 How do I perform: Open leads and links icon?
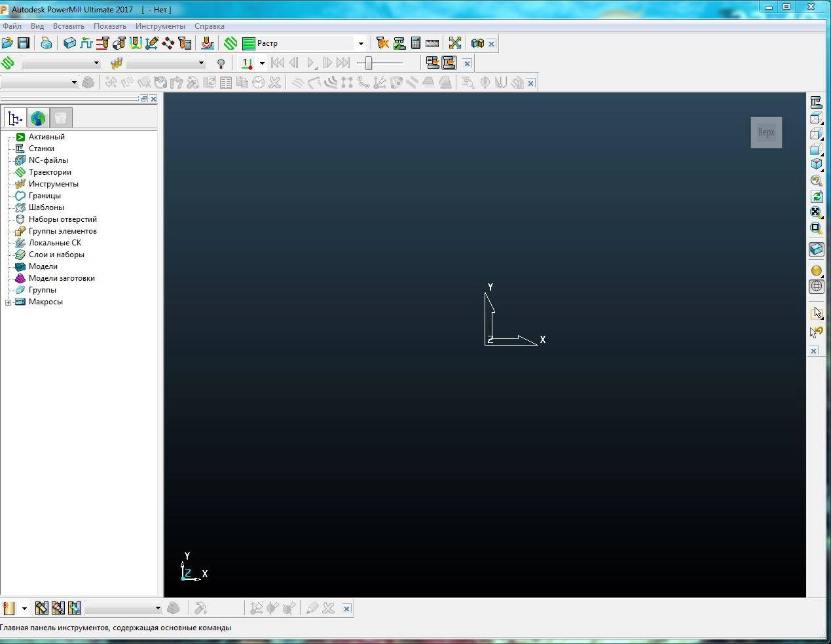tap(136, 43)
